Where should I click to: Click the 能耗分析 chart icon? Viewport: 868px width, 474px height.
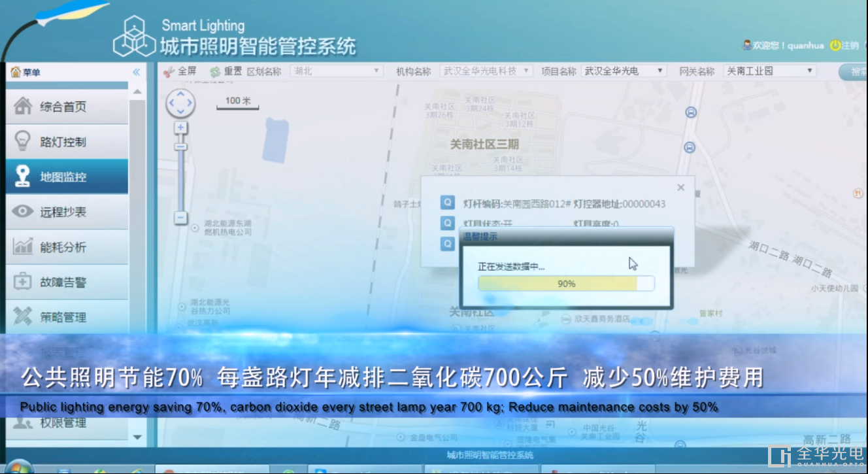[x=23, y=247]
